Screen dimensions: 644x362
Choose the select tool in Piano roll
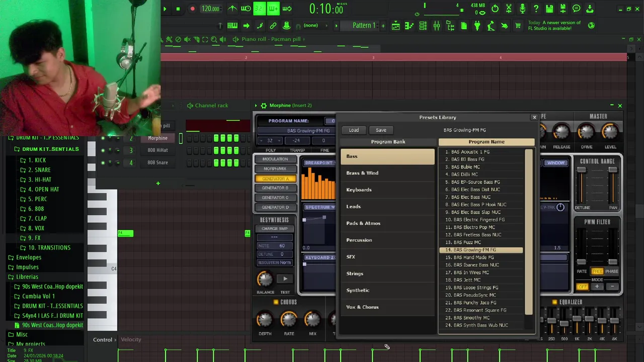[205, 39]
